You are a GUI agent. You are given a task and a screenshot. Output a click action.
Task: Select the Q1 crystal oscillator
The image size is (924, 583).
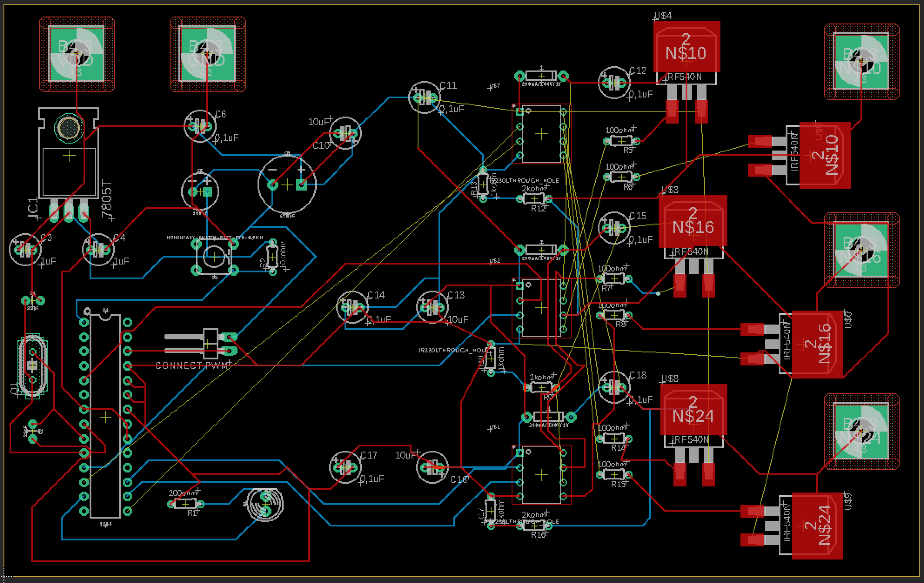[33, 366]
